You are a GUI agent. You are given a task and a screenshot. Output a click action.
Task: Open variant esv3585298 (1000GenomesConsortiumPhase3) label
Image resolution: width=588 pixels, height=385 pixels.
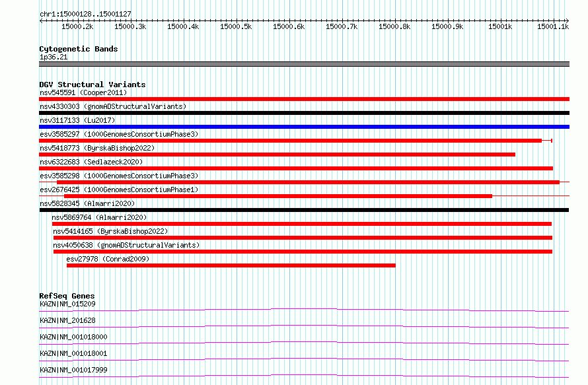119,176
